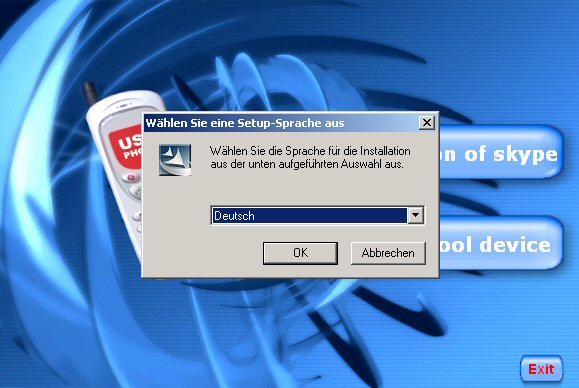579x388 pixels.
Task: Click the InstallShield setup icon in dialog
Action: pos(175,160)
